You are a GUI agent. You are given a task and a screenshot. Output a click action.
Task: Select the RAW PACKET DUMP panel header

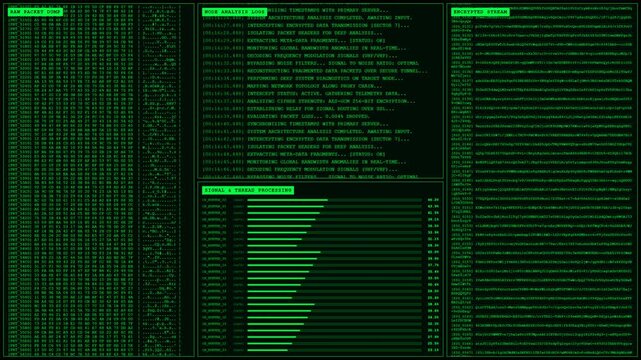coord(36,12)
